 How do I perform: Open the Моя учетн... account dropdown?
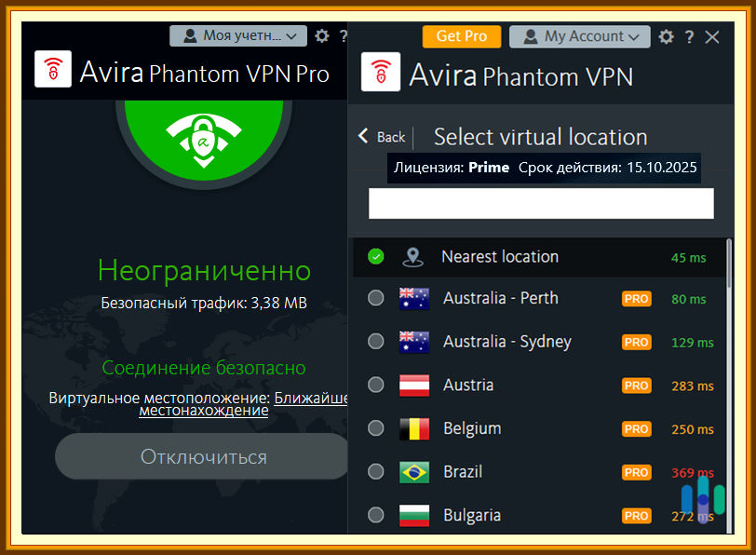tap(238, 35)
